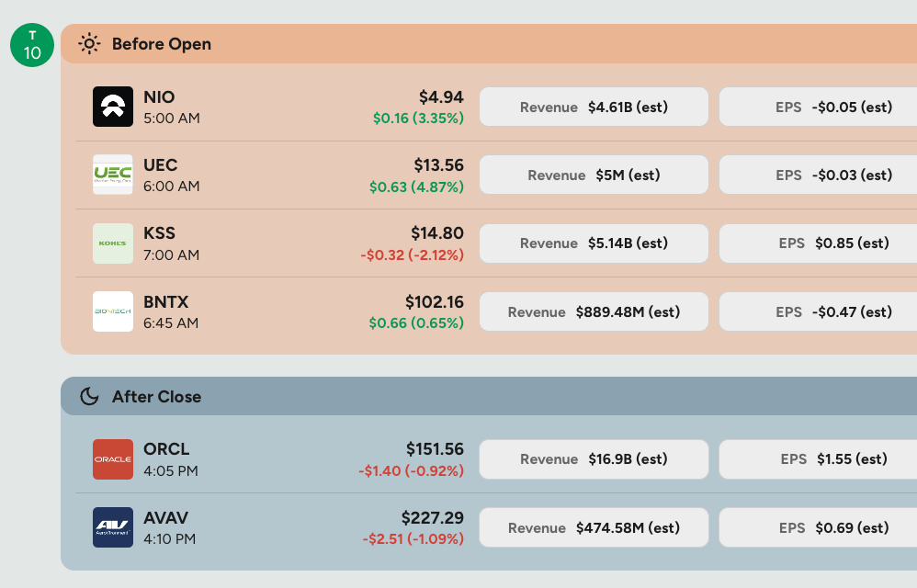Click UEC price $13.56
Screen dimensions: 917x588
pyautogui.click(x=438, y=165)
